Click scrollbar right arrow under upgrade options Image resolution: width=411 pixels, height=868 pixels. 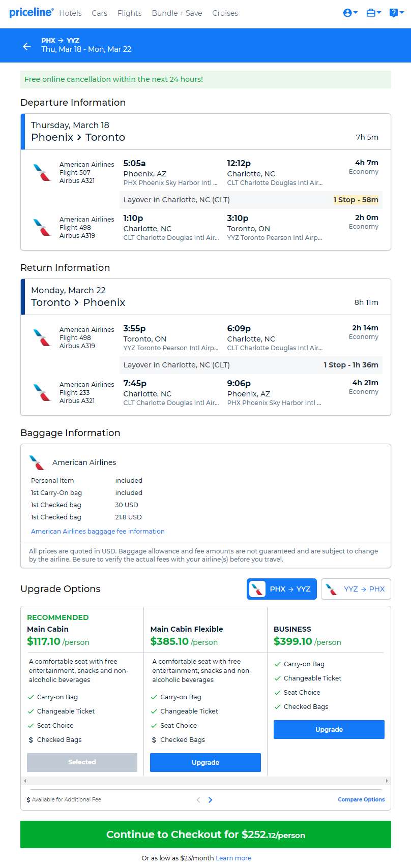coord(387,781)
